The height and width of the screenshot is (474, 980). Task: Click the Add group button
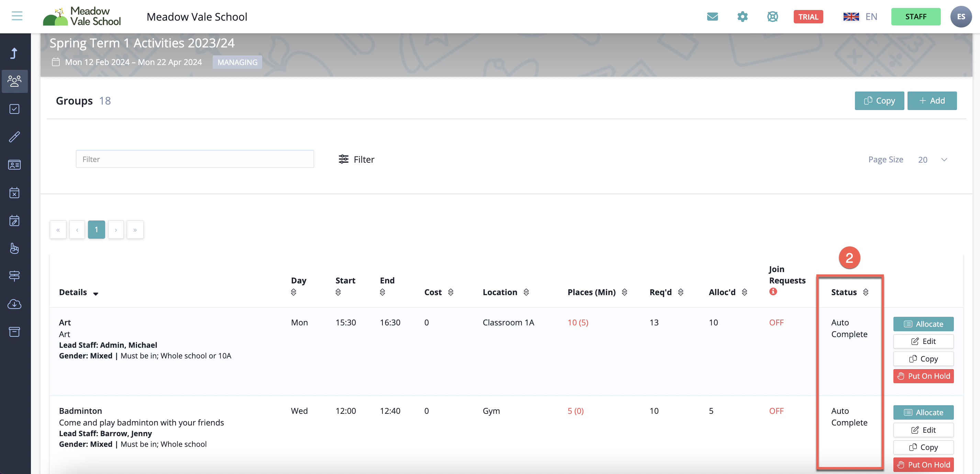(932, 100)
